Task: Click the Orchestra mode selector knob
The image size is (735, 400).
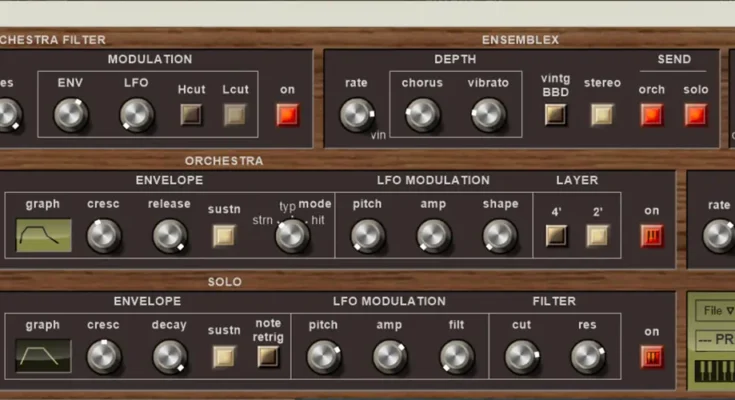Action: coord(291,235)
